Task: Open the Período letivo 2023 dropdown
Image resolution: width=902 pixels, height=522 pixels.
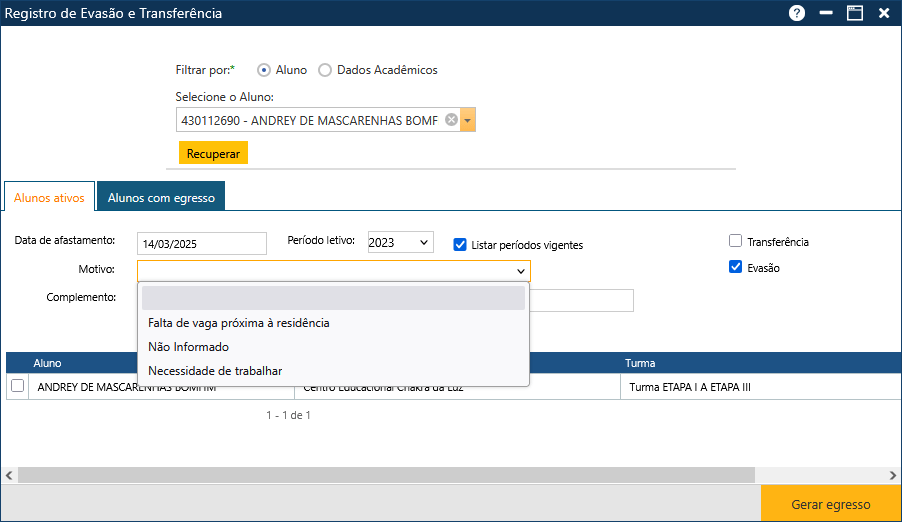Action: pyautogui.click(x=400, y=242)
